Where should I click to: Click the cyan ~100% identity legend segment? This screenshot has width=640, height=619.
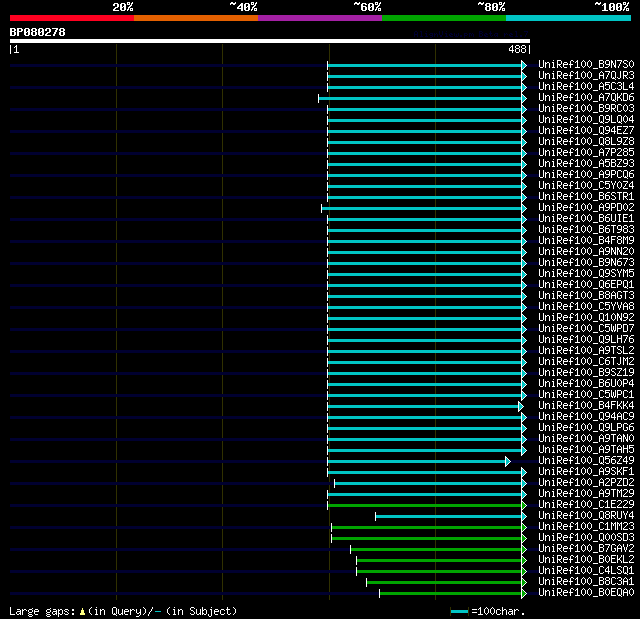(x=568, y=18)
